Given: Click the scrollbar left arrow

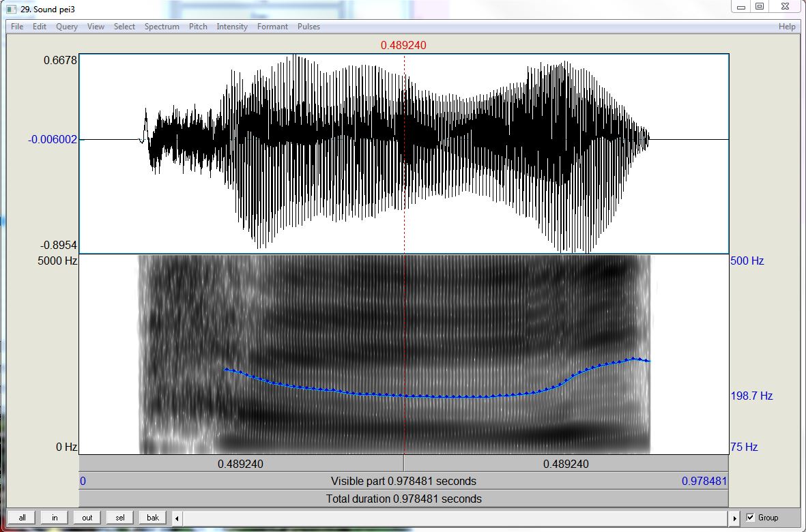Looking at the screenshot, I should coord(177,518).
